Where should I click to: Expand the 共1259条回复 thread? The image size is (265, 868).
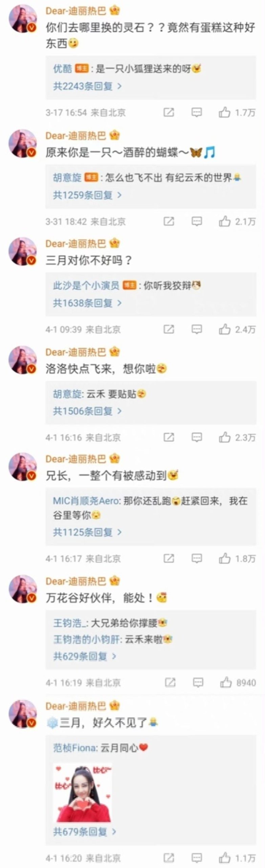(x=87, y=195)
